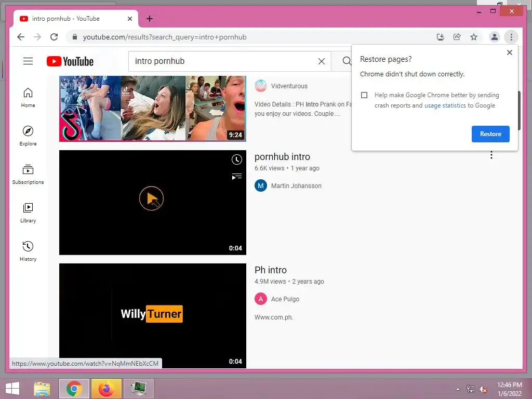Viewport: 532px width, 399px height.
Task: Click the network tray icon
Action: (471, 389)
